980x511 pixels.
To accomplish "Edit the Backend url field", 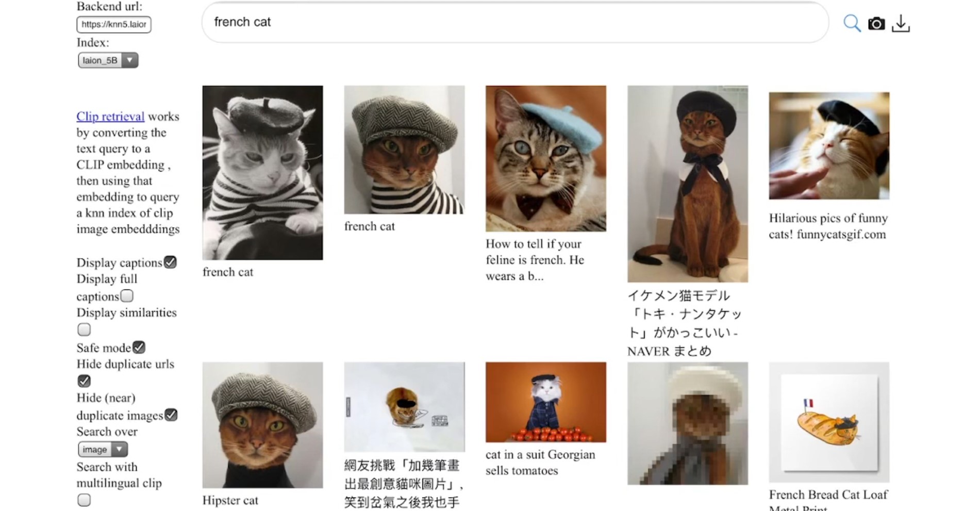I will point(114,24).
